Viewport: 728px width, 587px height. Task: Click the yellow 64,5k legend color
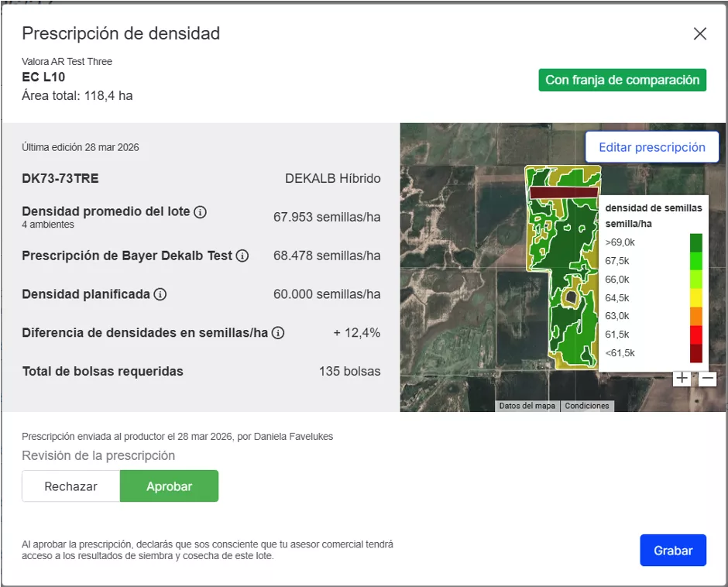(695, 297)
